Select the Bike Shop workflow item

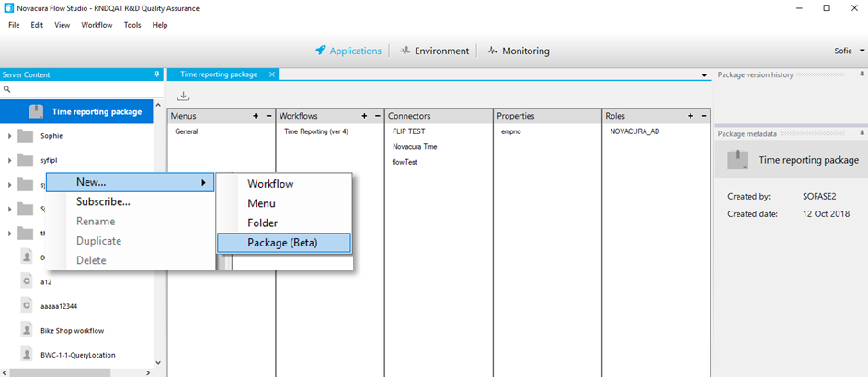pyautogui.click(x=72, y=330)
